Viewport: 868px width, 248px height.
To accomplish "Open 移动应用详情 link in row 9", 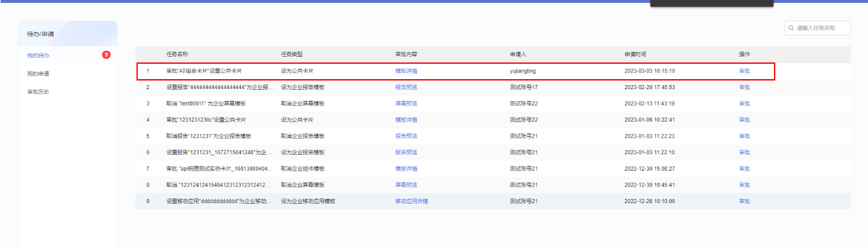I will (412, 201).
